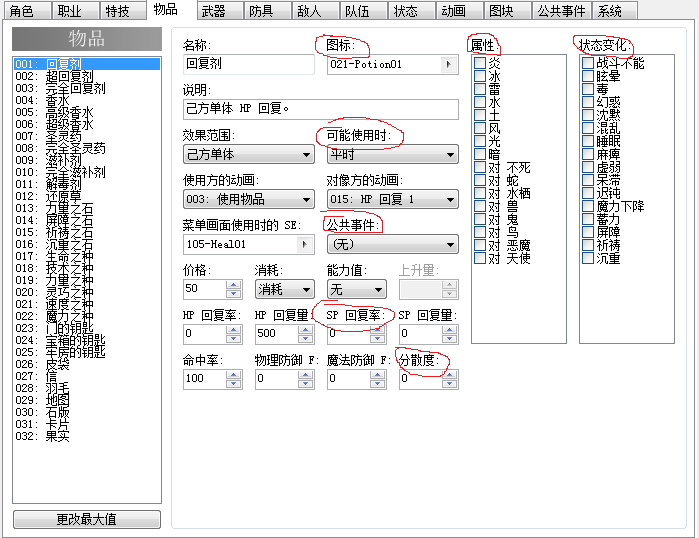The height and width of the screenshot is (538, 699).
Task: Switch to the 角色 tab
Action: [27, 11]
